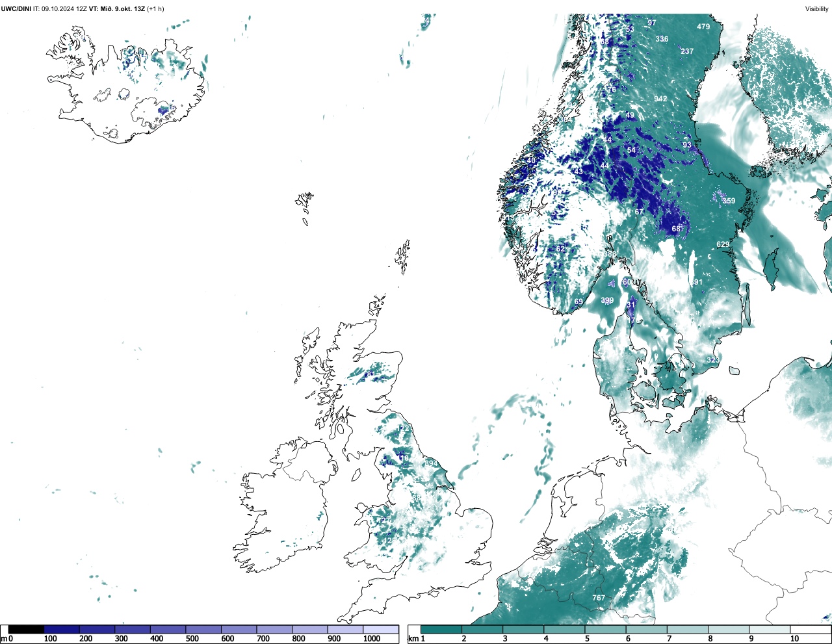Click the 'UWC/DINI' model name text
832x644 pixels.
point(16,9)
